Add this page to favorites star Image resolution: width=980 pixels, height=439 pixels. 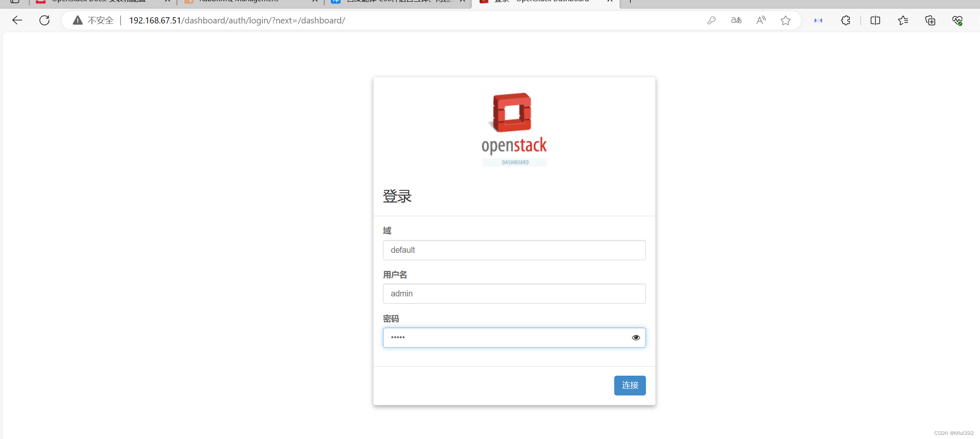[x=785, y=20]
